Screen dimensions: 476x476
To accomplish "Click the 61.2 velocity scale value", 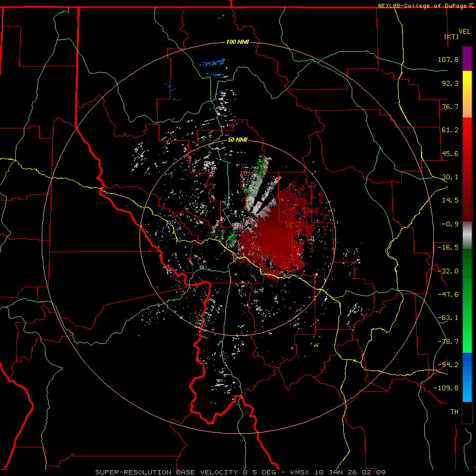I will [450, 130].
